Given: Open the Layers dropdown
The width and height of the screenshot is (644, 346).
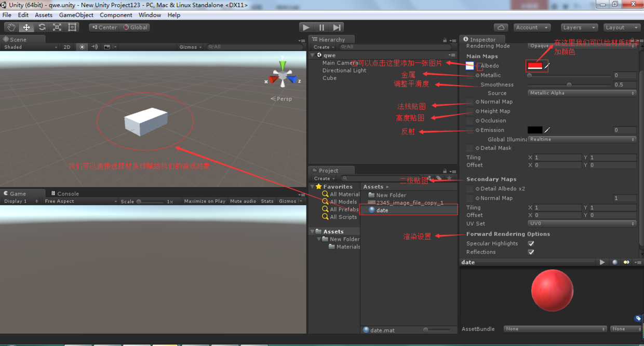Looking at the screenshot, I should click(580, 27).
